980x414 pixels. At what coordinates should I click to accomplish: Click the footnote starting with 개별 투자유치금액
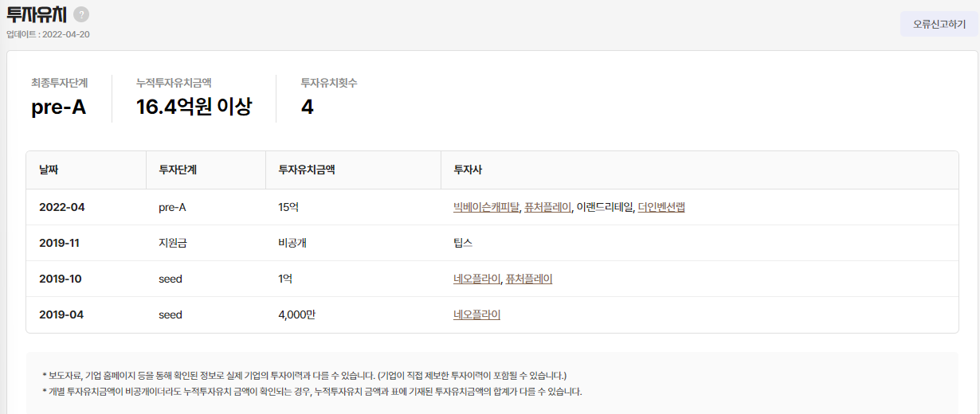tap(312, 391)
